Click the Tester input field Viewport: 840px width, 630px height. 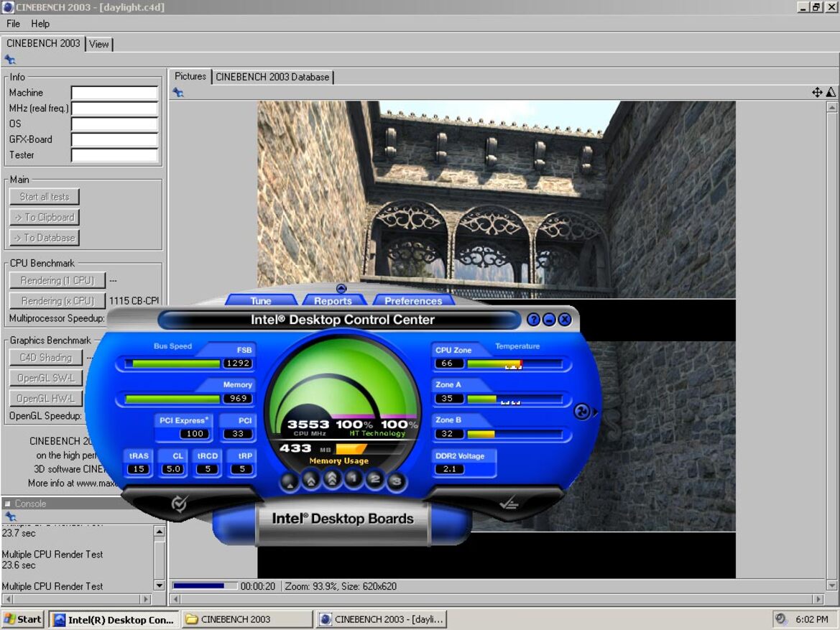coord(115,155)
